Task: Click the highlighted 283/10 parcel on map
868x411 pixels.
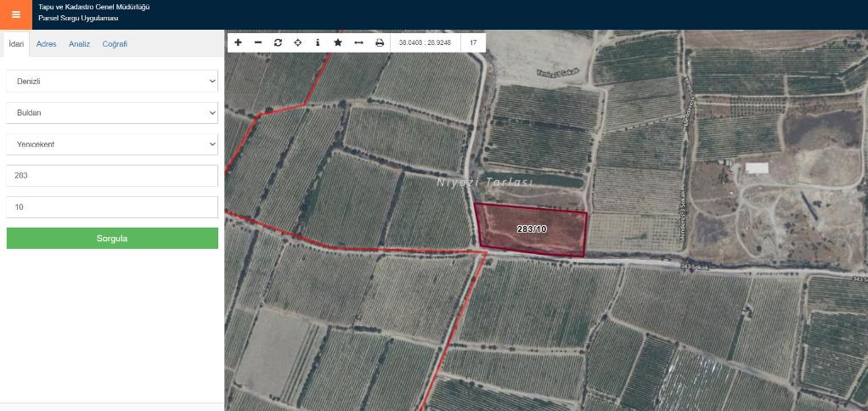Action: click(532, 229)
